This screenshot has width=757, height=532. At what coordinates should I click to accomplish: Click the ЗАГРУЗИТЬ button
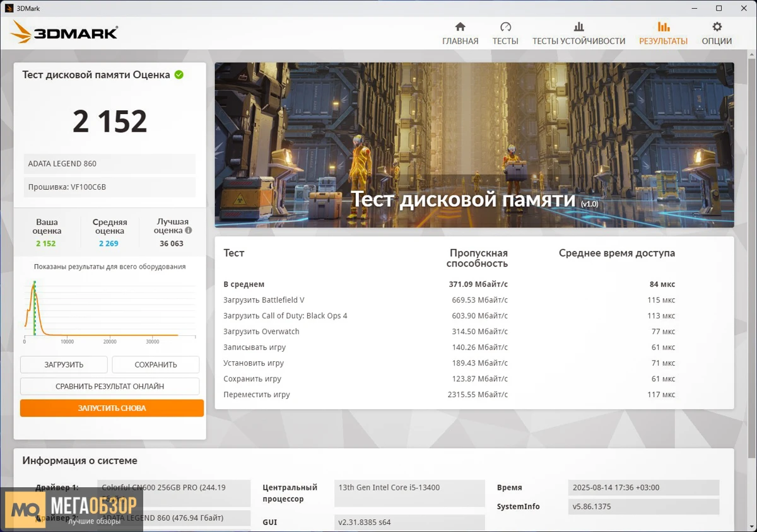pos(64,364)
